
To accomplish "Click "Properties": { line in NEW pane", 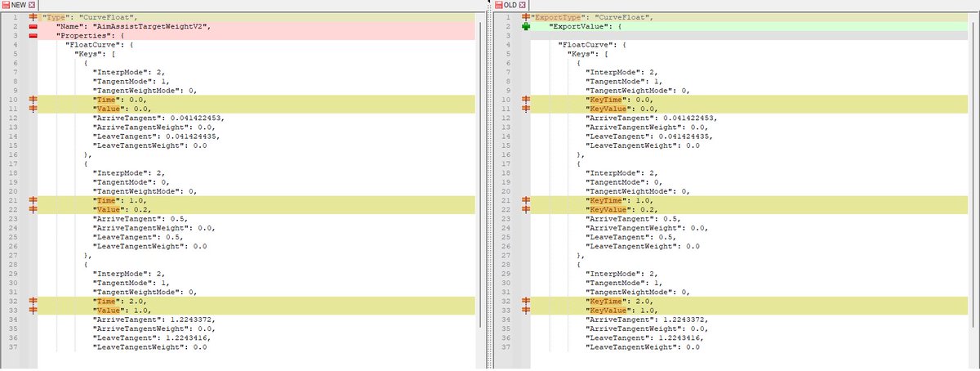I will (91, 36).
